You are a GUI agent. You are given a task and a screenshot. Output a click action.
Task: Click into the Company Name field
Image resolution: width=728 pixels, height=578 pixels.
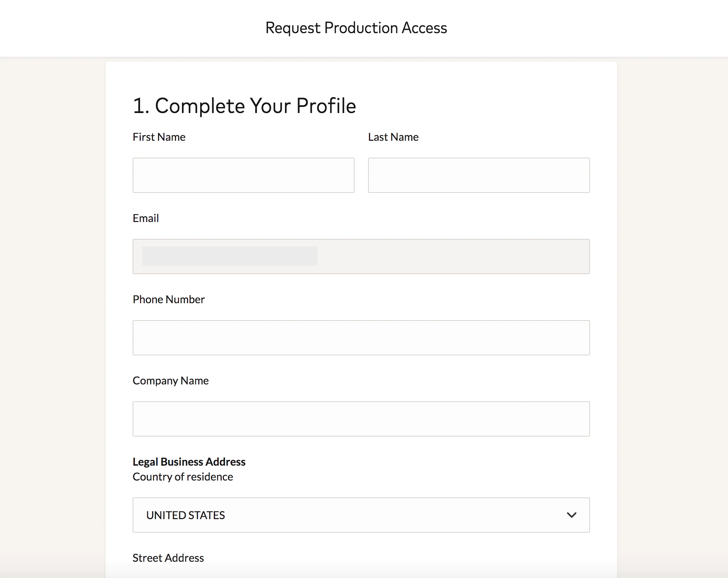pos(361,419)
